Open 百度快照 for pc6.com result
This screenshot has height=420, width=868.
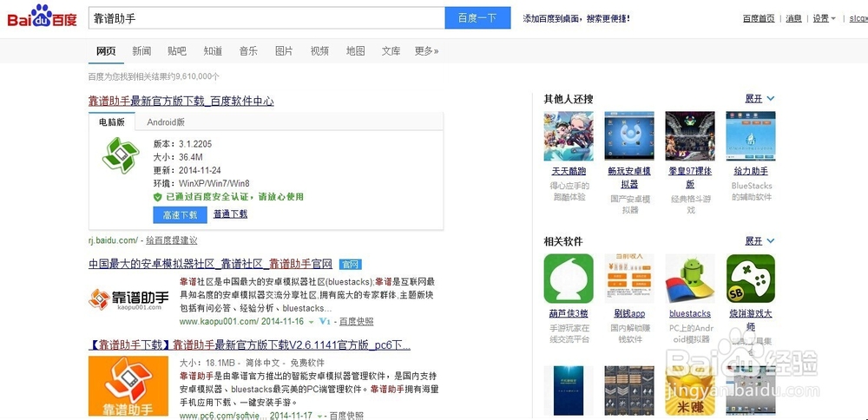[x=346, y=415]
